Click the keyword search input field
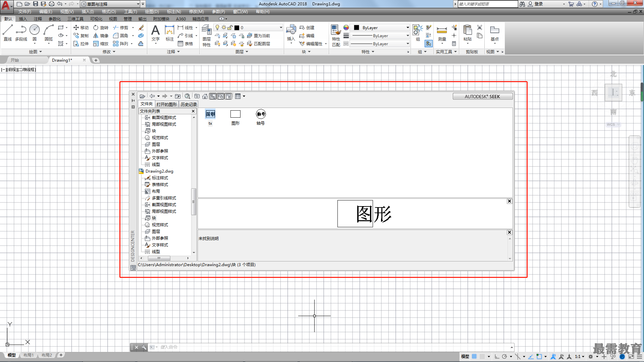The image size is (644, 362). [x=488, y=4]
